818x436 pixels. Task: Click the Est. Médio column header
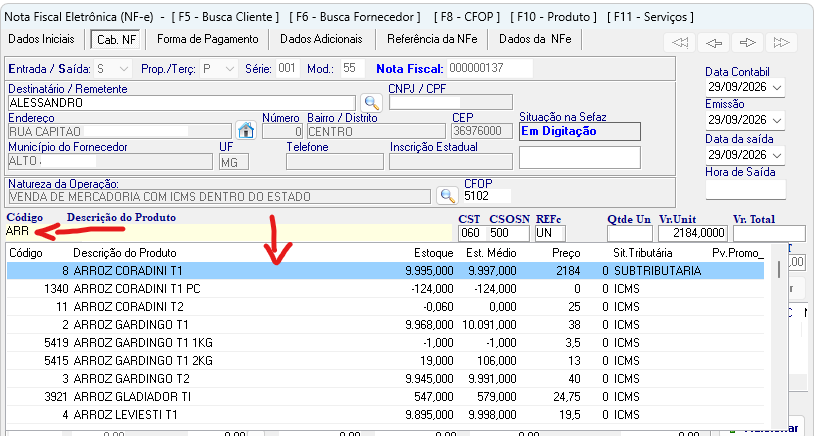click(x=491, y=253)
